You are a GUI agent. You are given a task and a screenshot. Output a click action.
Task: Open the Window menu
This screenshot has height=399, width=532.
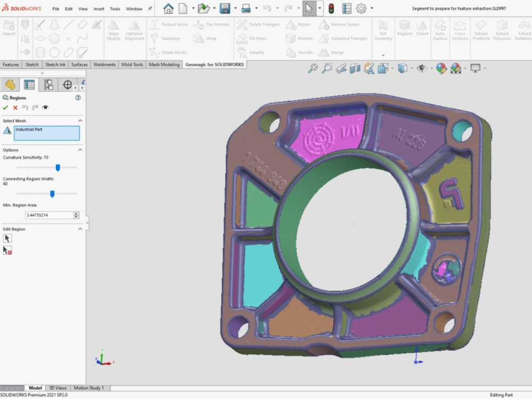(x=134, y=9)
